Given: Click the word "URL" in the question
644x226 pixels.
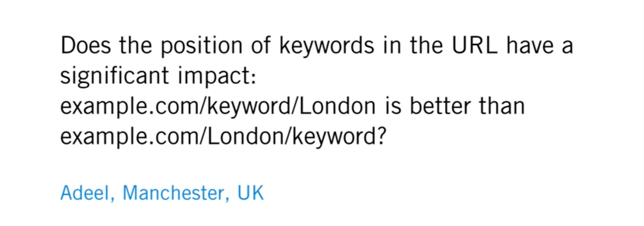Looking at the screenshot, I should (474, 45).
